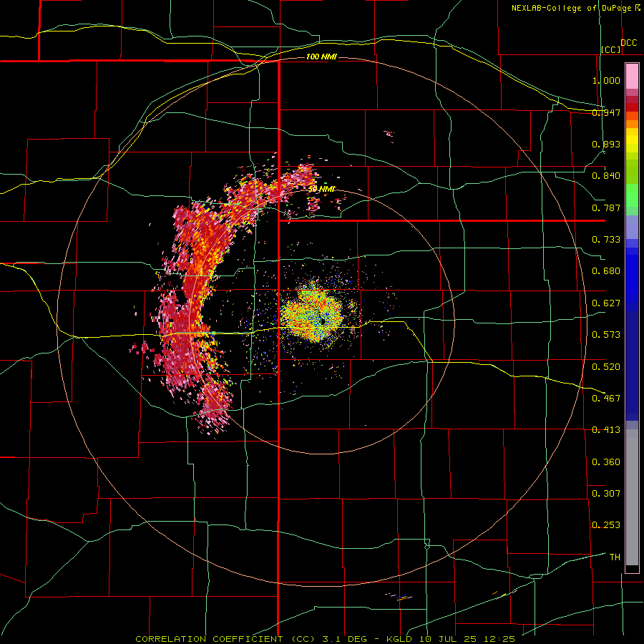Click the 0.947 scale value

(606, 112)
